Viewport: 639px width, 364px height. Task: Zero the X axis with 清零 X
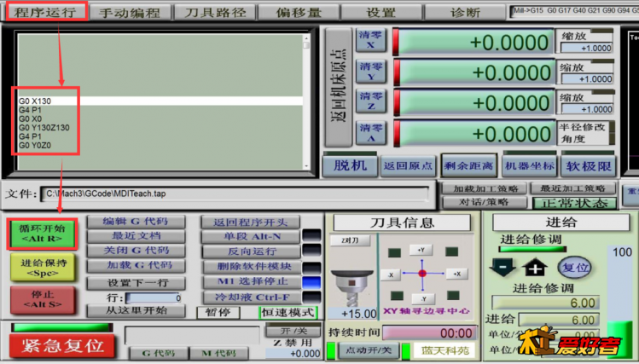point(370,40)
